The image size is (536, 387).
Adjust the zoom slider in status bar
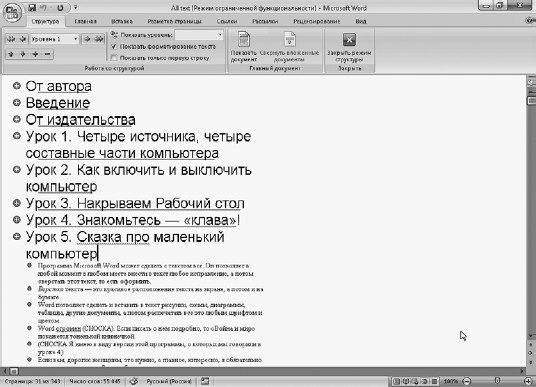click(x=498, y=381)
